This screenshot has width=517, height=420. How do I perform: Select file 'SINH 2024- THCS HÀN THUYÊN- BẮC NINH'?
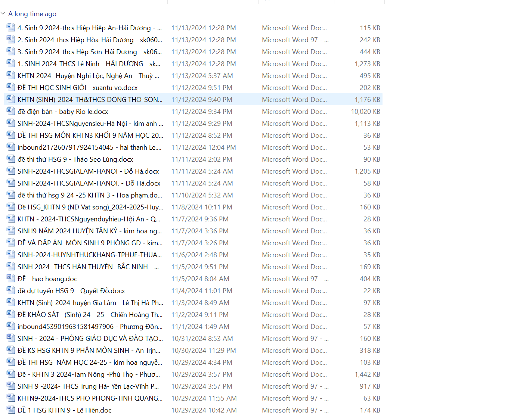(x=88, y=267)
